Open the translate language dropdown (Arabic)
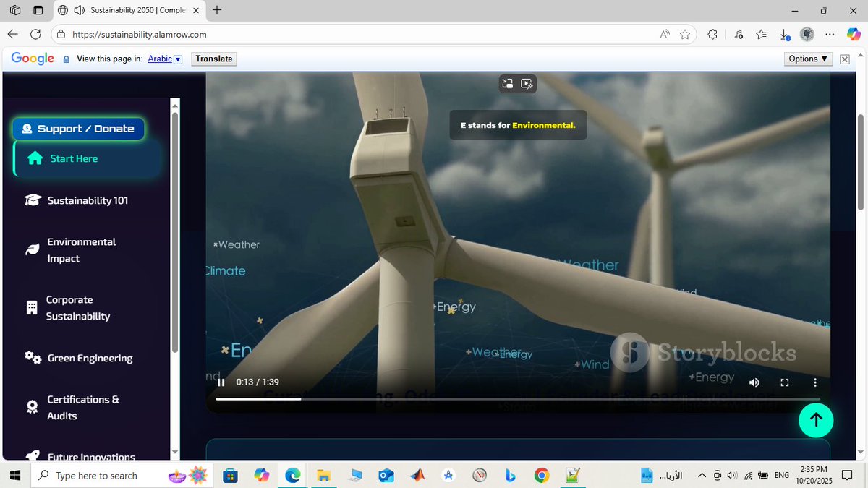This screenshot has height=488, width=868. 165,59
